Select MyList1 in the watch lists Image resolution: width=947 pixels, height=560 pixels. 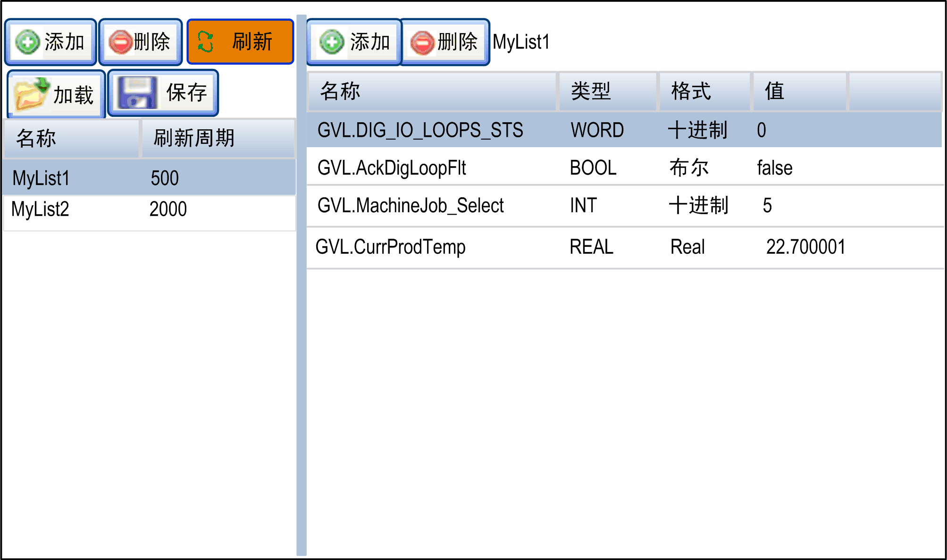click(x=41, y=178)
